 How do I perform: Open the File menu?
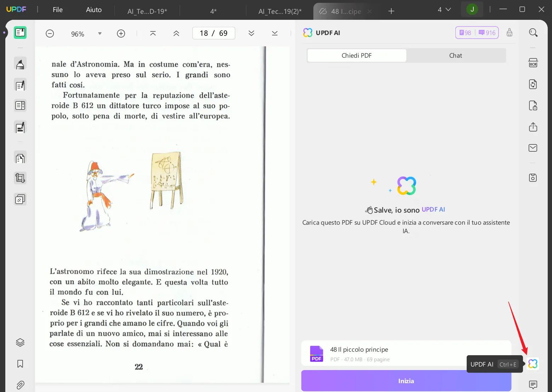point(58,10)
